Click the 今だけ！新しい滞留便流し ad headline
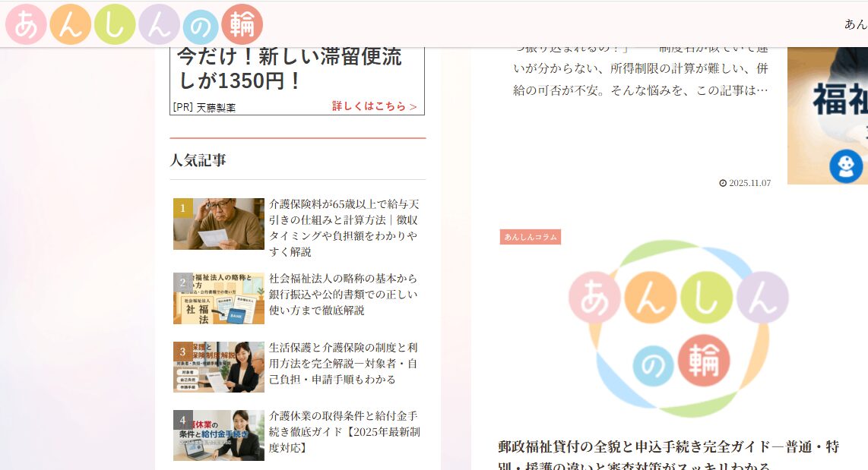 (290, 68)
